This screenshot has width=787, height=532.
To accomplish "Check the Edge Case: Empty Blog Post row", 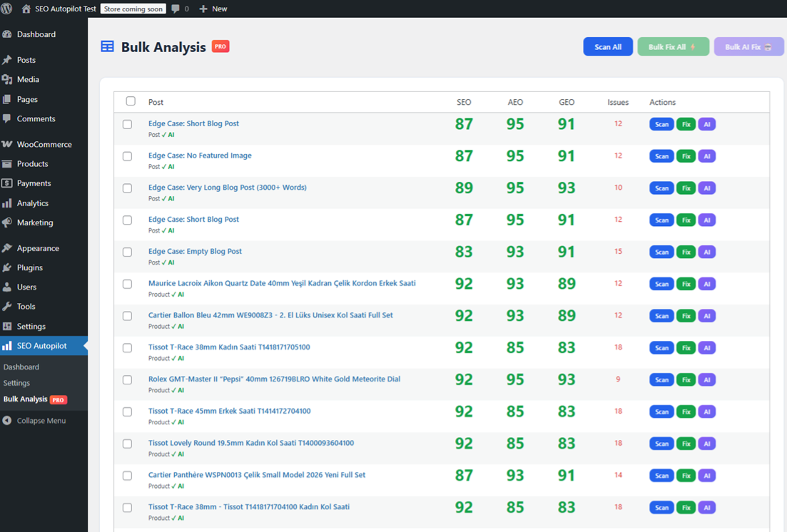I will coord(127,252).
